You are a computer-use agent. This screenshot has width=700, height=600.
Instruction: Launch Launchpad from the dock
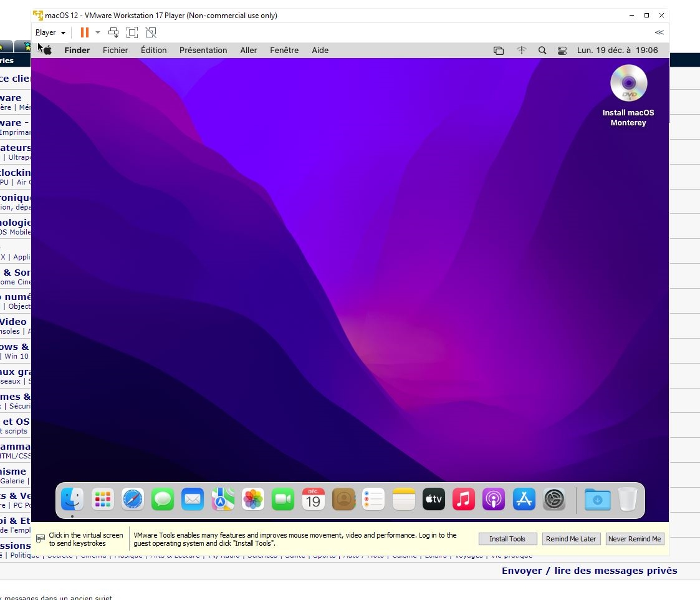click(x=102, y=500)
